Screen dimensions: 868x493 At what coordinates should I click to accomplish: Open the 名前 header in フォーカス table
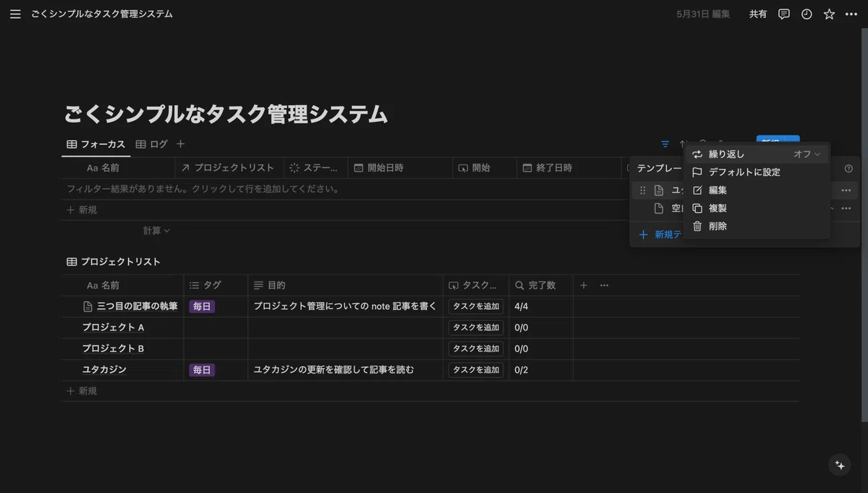click(x=118, y=167)
